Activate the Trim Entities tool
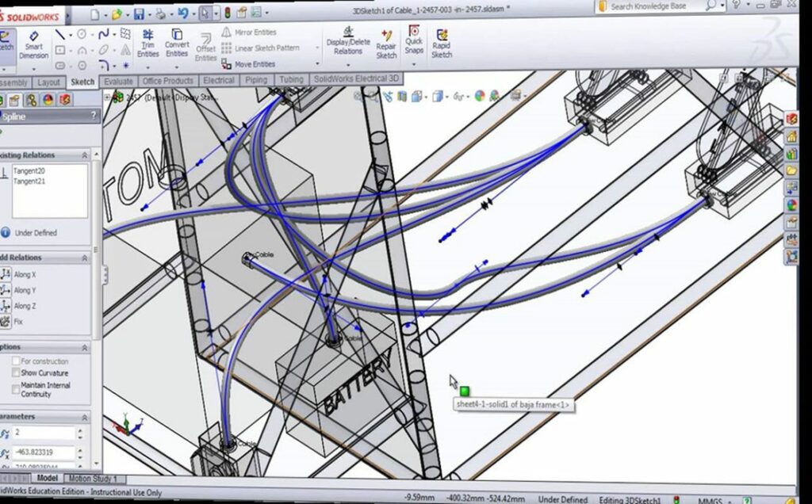Image resolution: width=812 pixels, height=504 pixels. coord(147,44)
